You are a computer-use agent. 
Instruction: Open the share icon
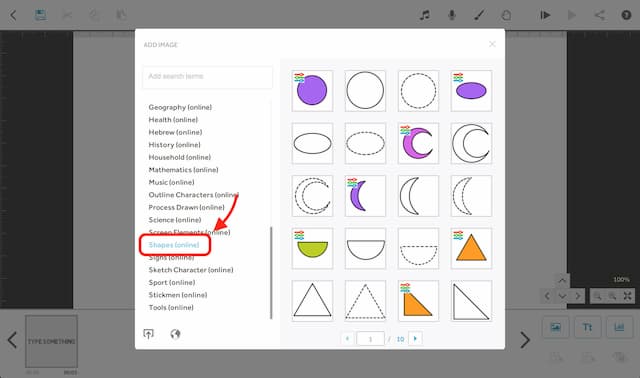[599, 16]
